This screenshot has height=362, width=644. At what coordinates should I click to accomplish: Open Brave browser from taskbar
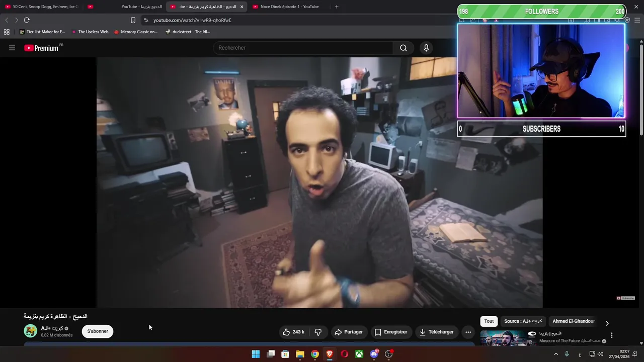[330, 354]
